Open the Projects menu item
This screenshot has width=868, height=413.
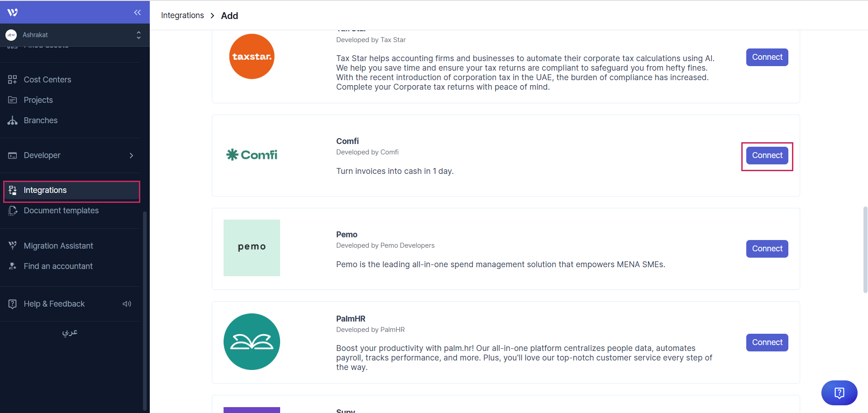coord(38,100)
